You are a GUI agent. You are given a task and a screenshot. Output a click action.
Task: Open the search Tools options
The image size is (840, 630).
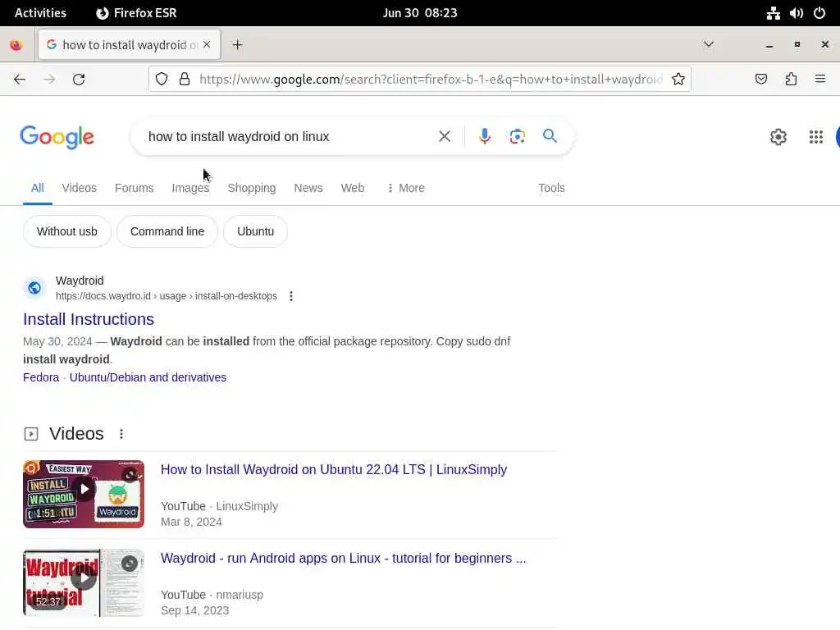[551, 188]
